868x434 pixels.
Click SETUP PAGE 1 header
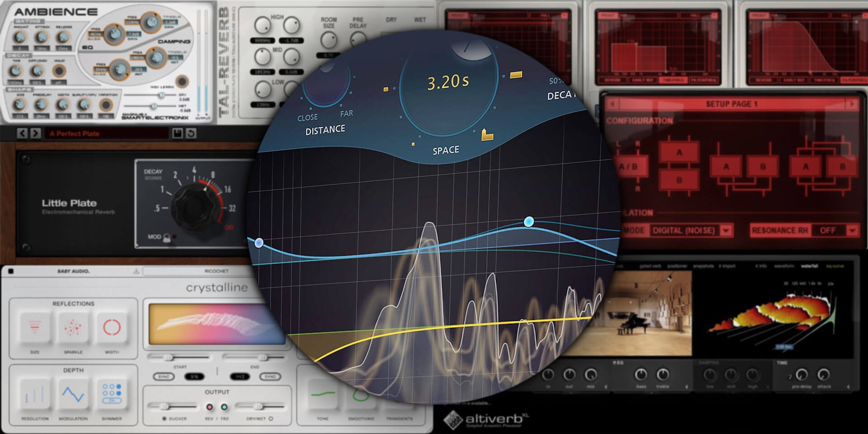(731, 104)
